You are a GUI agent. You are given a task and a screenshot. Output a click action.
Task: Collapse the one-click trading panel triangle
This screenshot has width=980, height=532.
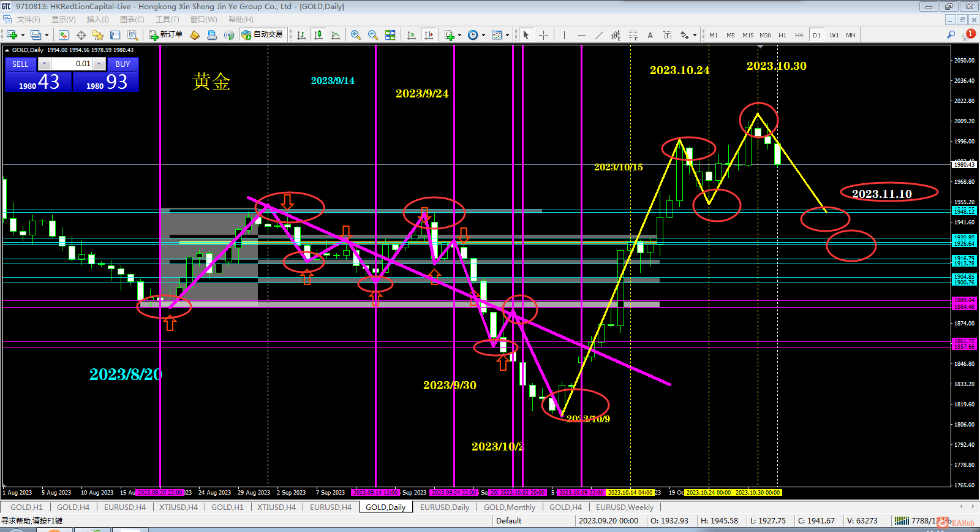pyautogui.click(x=7, y=50)
